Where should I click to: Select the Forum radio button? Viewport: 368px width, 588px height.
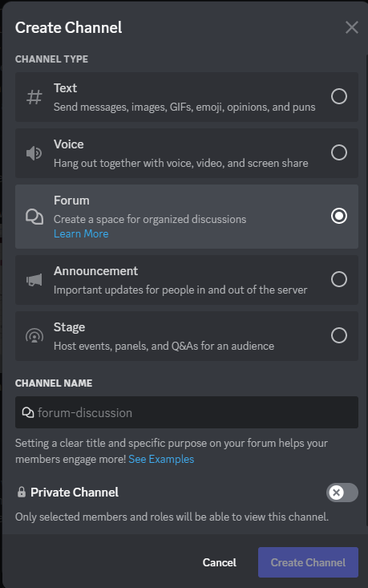pyautogui.click(x=339, y=216)
